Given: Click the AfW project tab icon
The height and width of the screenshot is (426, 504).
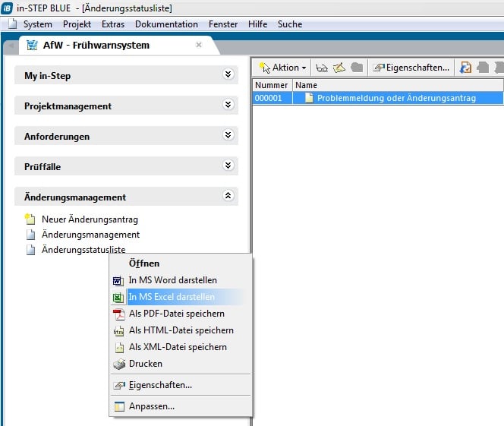Looking at the screenshot, I should point(32,45).
